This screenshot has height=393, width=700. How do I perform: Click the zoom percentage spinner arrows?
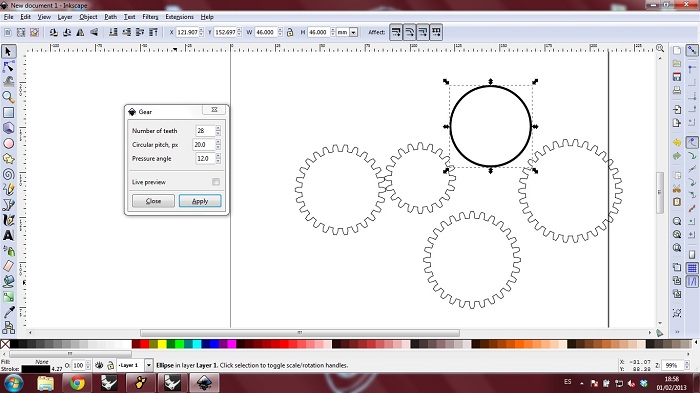(x=687, y=365)
